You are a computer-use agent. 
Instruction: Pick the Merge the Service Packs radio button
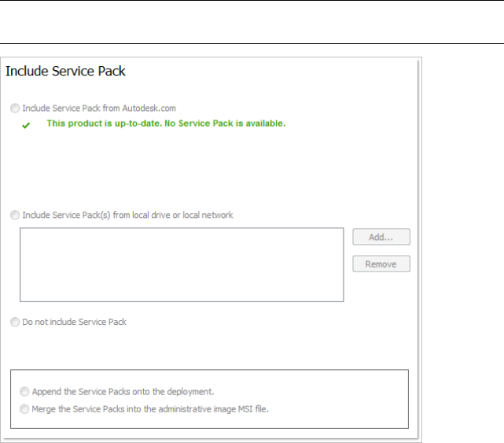(x=25, y=408)
